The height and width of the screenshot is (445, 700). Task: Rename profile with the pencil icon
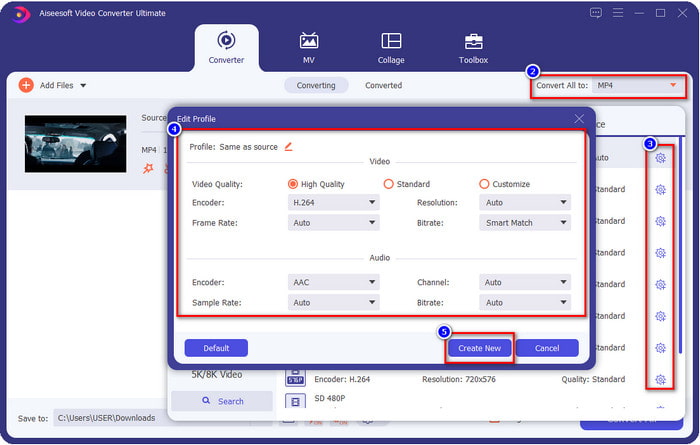(288, 146)
